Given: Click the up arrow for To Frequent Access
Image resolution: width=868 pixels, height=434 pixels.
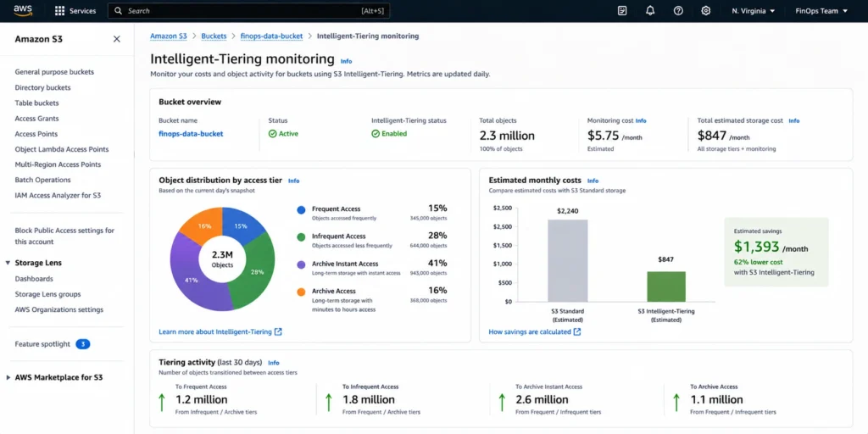Looking at the screenshot, I should coord(162,403).
